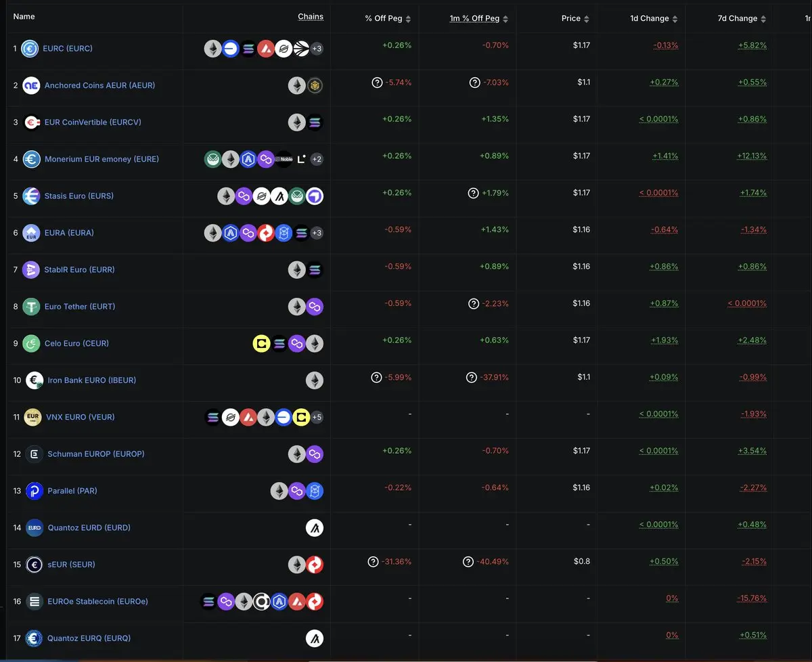Open Iron Bank EURO (IBEUR) link
This screenshot has height=662, width=812.
tap(92, 380)
